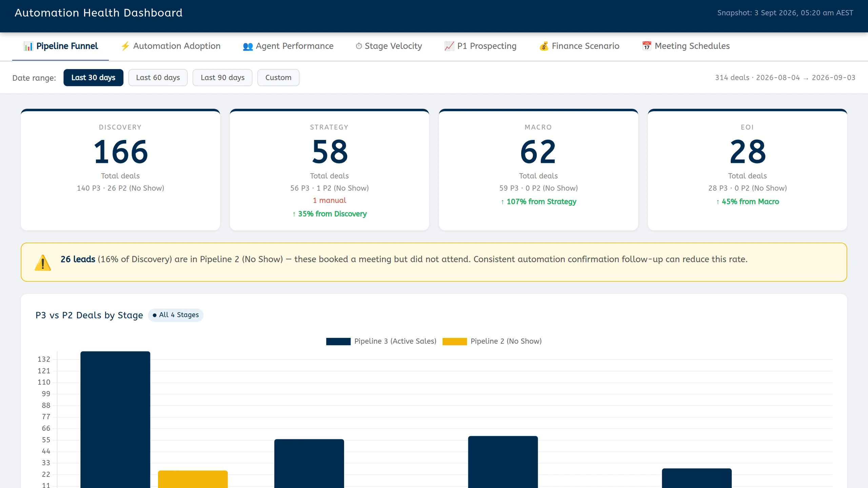Click the '26 leads' bold warning text
The height and width of the screenshot is (488, 868).
click(x=78, y=259)
